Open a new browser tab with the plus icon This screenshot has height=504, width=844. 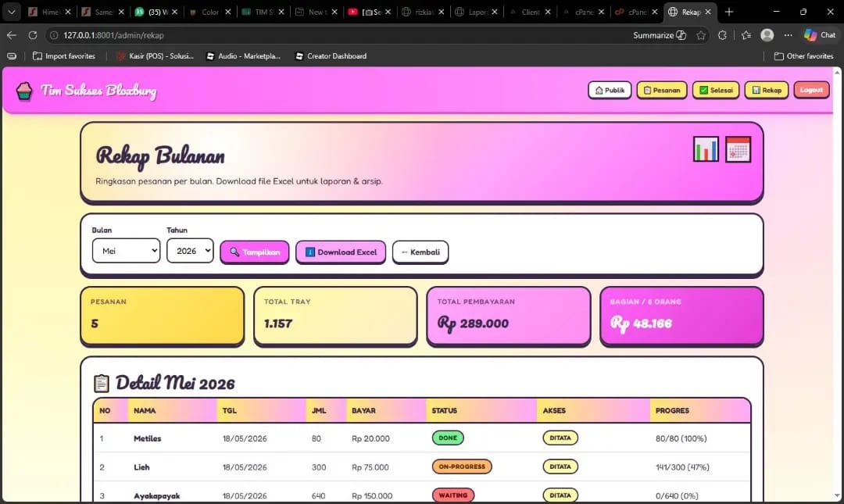coord(729,11)
